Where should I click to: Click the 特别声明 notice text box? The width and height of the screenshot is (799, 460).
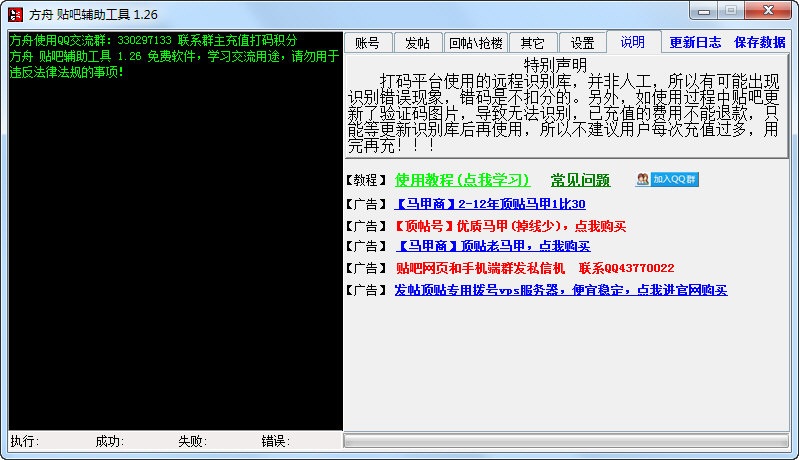click(x=567, y=106)
